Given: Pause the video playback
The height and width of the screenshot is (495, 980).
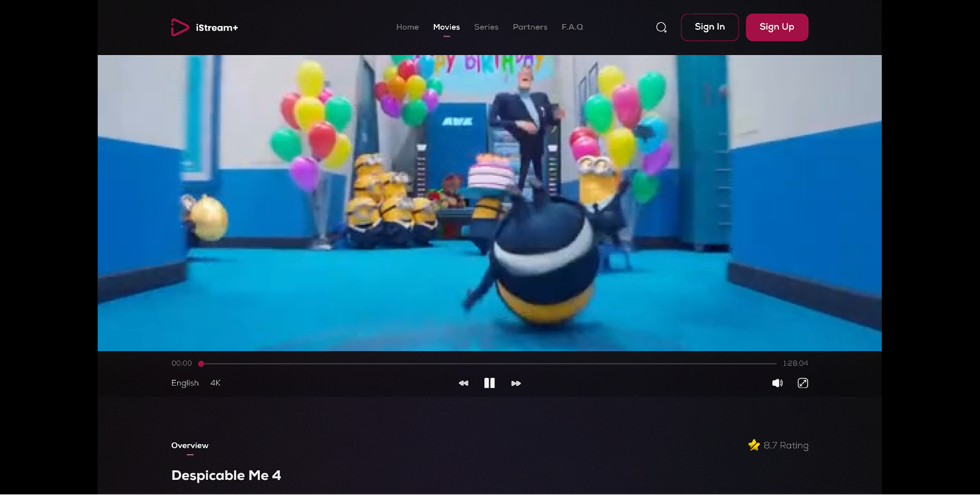Looking at the screenshot, I should point(489,383).
